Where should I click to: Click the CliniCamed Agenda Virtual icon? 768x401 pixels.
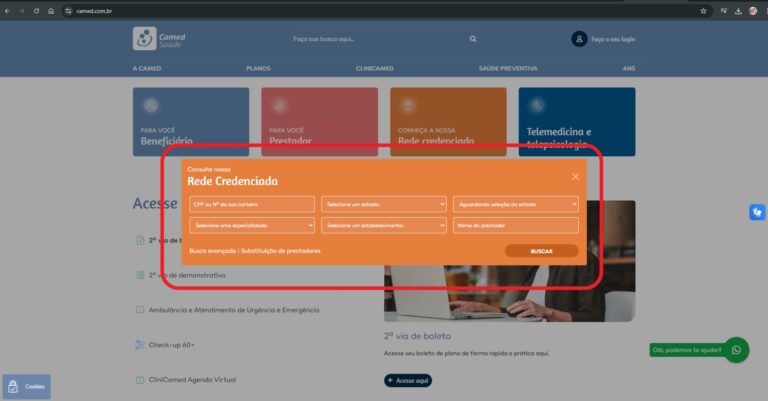click(140, 379)
